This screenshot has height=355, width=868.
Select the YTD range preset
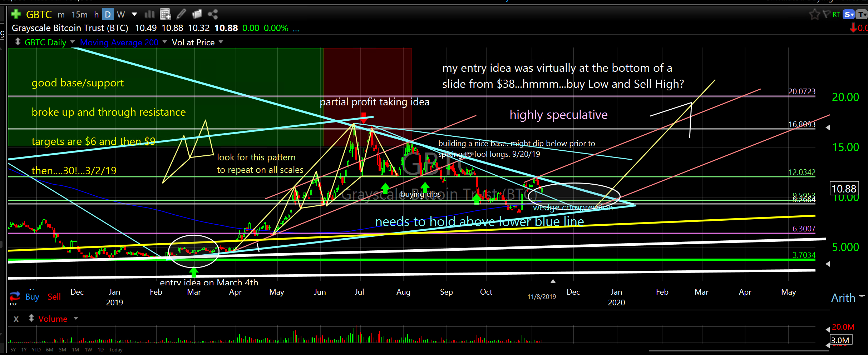[36, 350]
